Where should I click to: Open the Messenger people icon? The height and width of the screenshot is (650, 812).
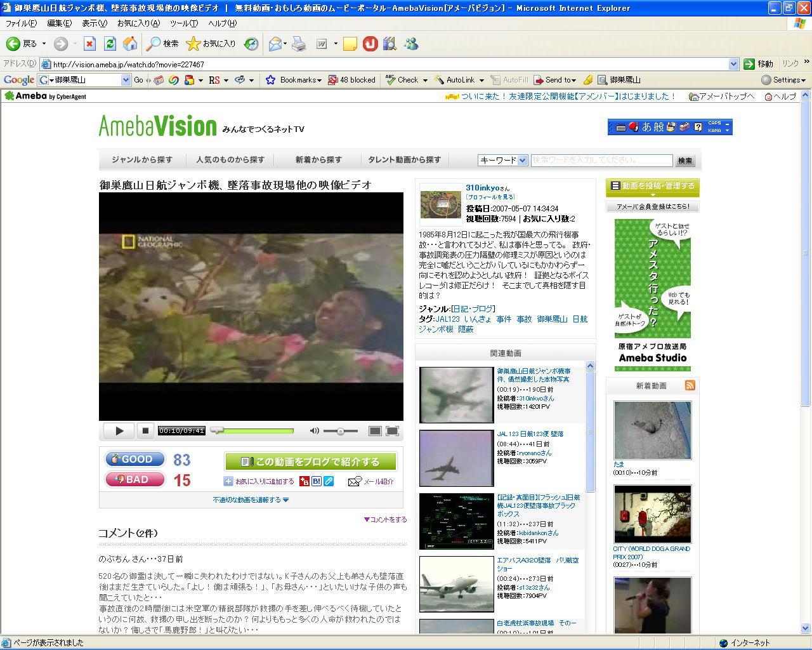pos(411,44)
